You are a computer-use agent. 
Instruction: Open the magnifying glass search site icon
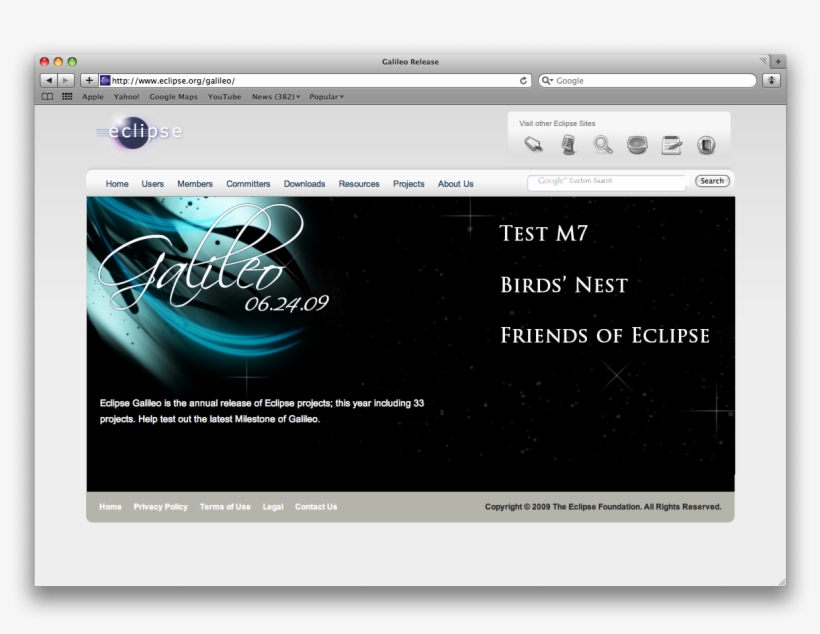601,143
